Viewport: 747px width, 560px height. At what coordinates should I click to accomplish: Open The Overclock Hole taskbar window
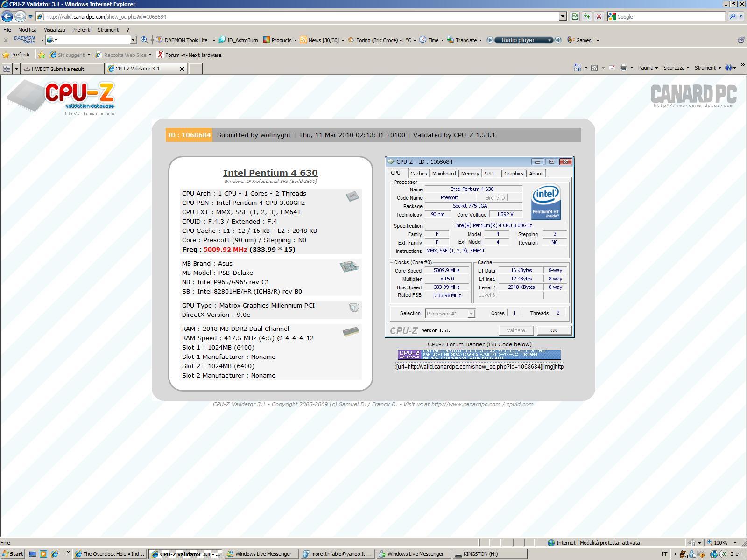pyautogui.click(x=110, y=554)
